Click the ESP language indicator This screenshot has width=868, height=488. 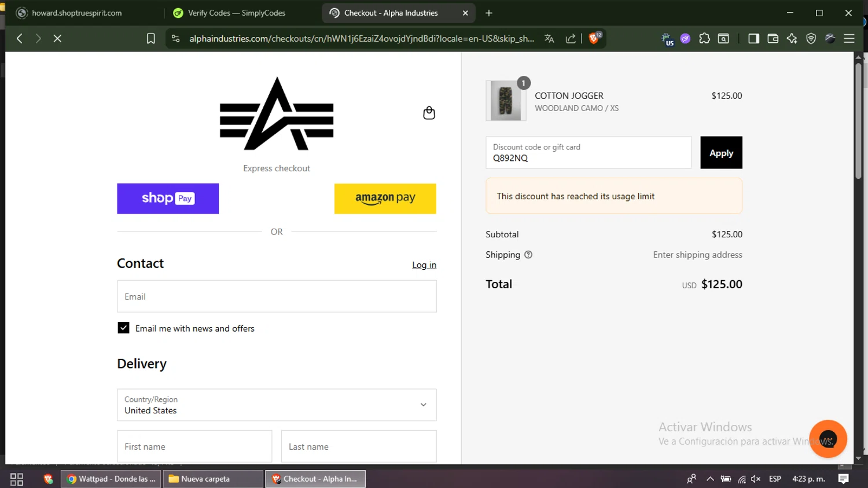click(775, 479)
